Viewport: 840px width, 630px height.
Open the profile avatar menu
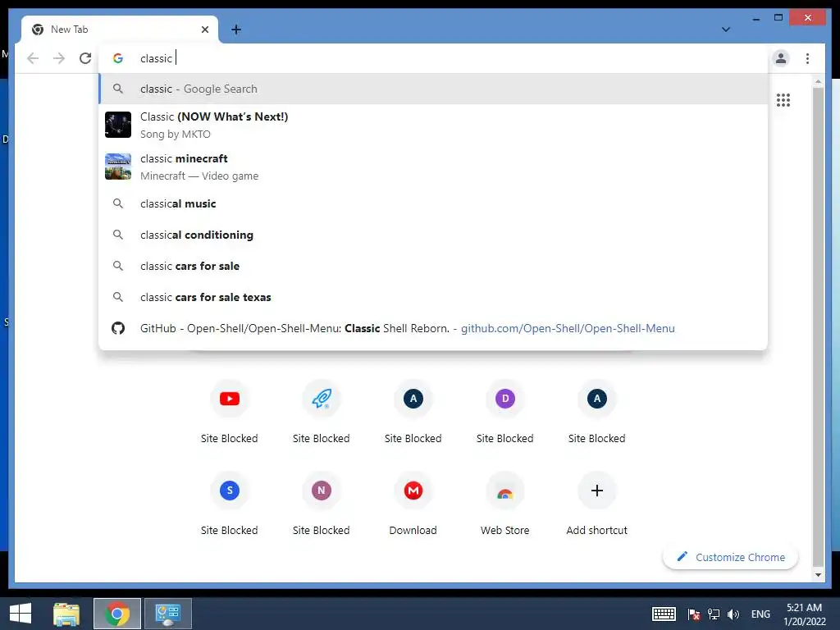[781, 58]
